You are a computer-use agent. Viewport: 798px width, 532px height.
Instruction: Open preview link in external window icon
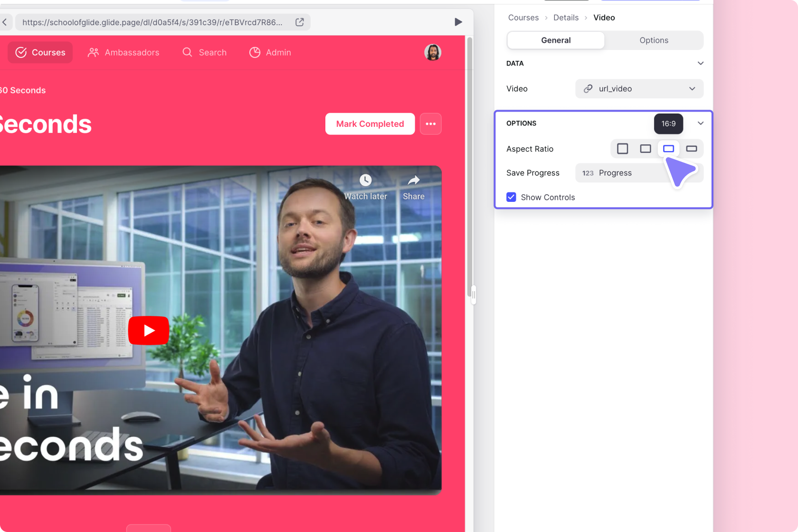coord(300,22)
